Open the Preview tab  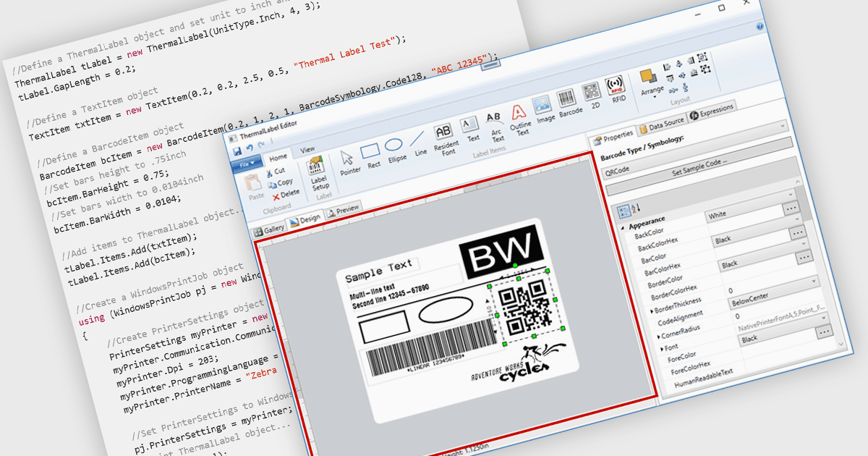click(x=342, y=210)
